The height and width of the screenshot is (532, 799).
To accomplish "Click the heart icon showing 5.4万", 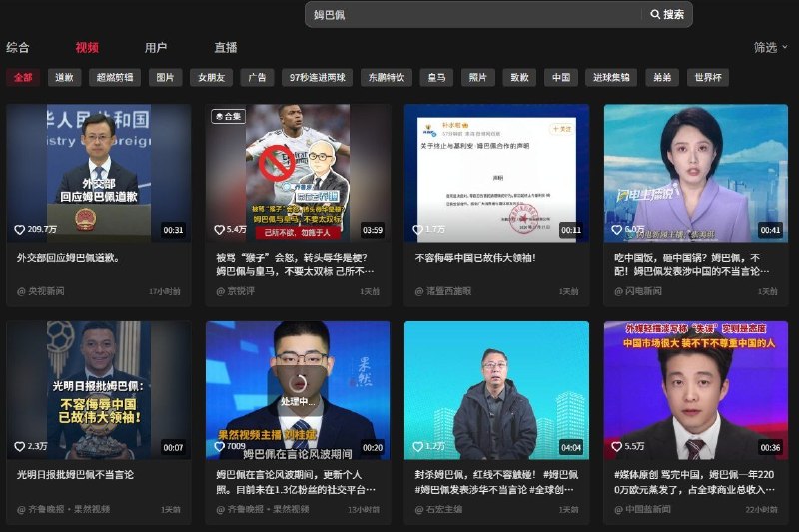I will [219, 230].
